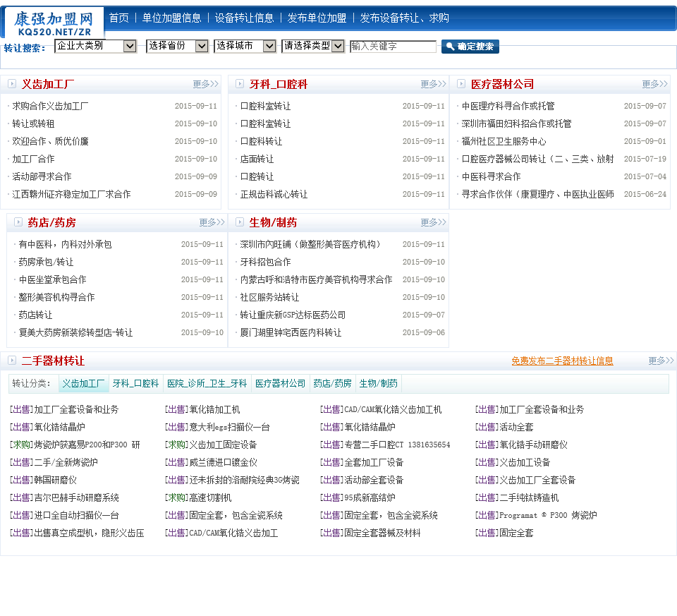This screenshot has width=677, height=616.
Task: Open 药房承包/转让 listing
Action: tap(46, 262)
